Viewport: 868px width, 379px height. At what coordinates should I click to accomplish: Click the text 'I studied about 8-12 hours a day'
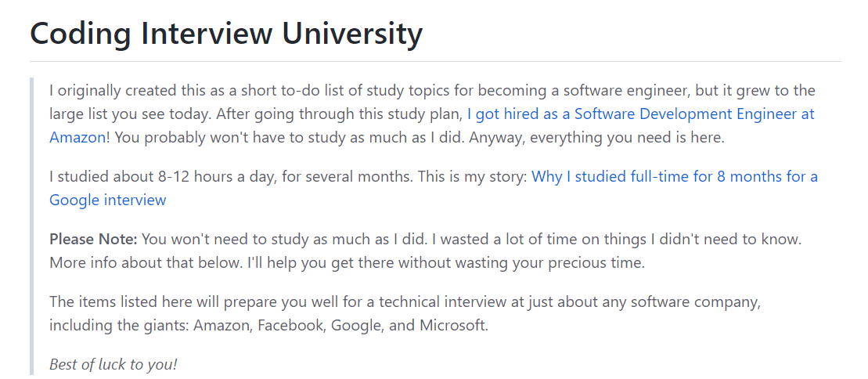pyautogui.click(x=160, y=177)
